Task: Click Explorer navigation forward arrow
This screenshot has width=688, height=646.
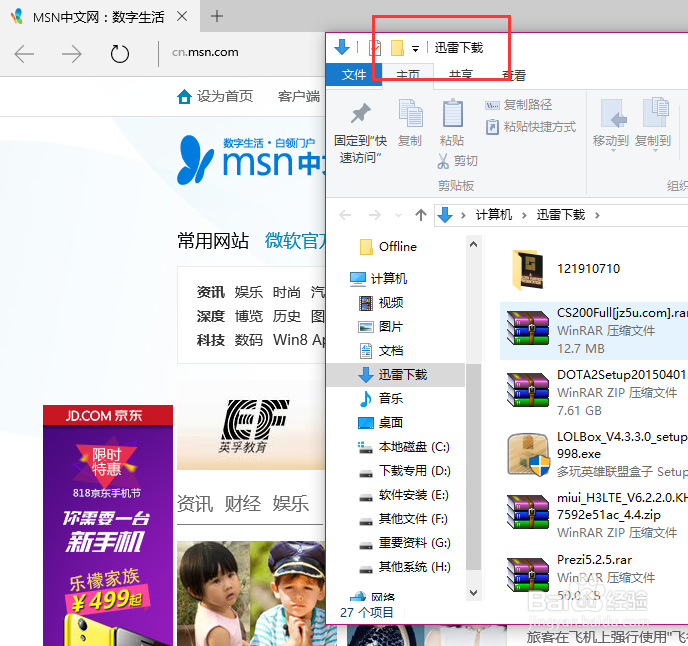Action: pyautogui.click(x=374, y=215)
